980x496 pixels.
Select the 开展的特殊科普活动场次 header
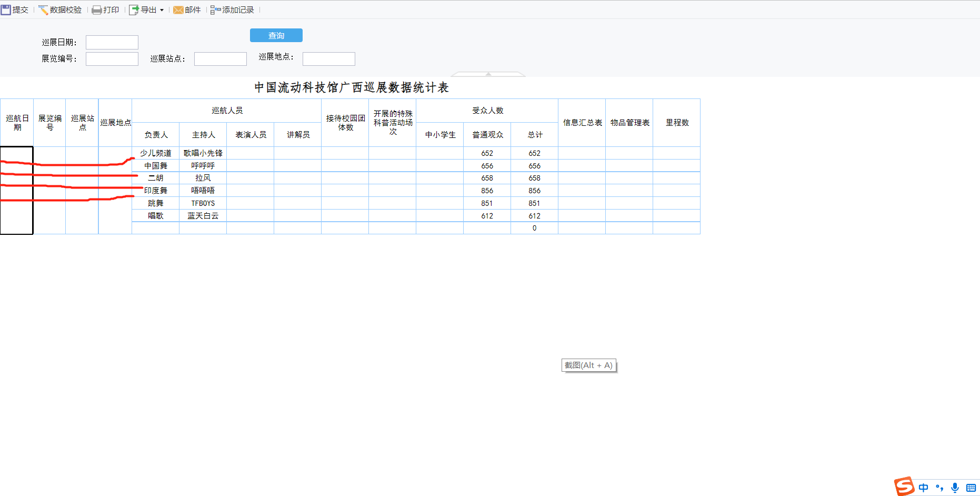tap(393, 123)
